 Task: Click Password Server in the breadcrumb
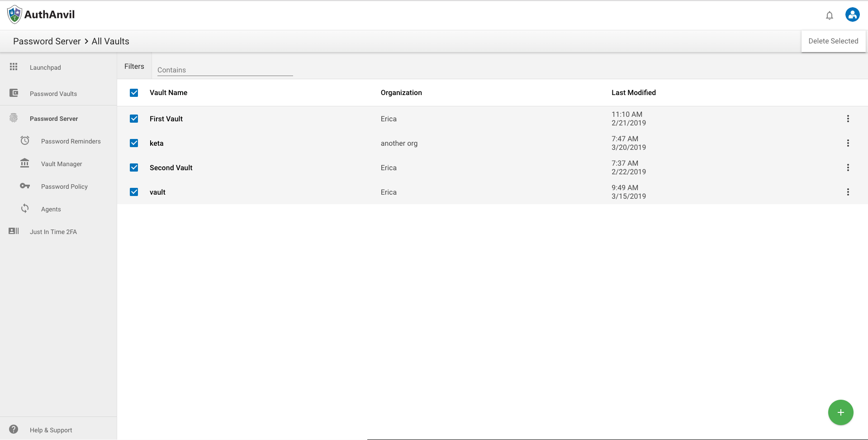[47, 41]
